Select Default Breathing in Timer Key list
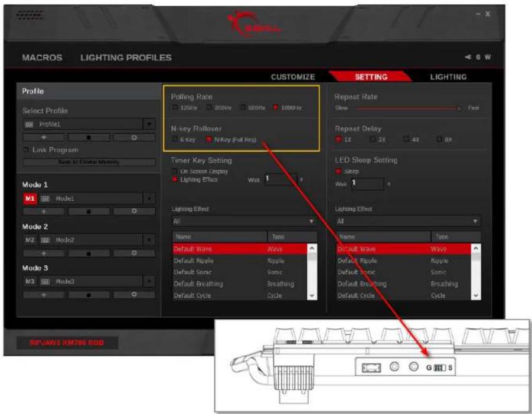The width and height of the screenshot is (532, 414). 240,283
